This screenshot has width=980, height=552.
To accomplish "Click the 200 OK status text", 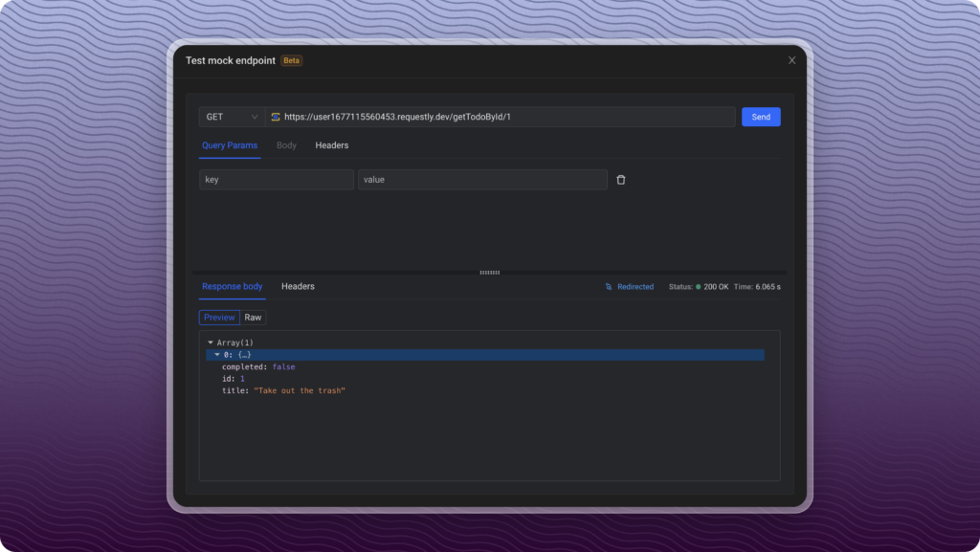I will coord(716,287).
